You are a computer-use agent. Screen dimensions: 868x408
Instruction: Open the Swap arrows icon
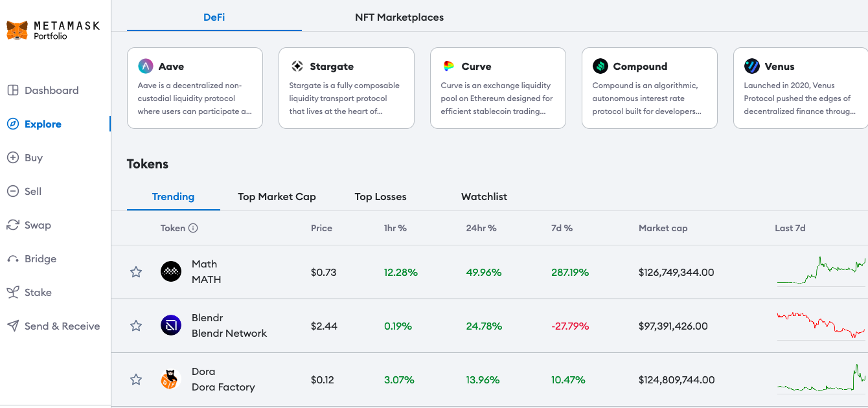click(x=13, y=225)
